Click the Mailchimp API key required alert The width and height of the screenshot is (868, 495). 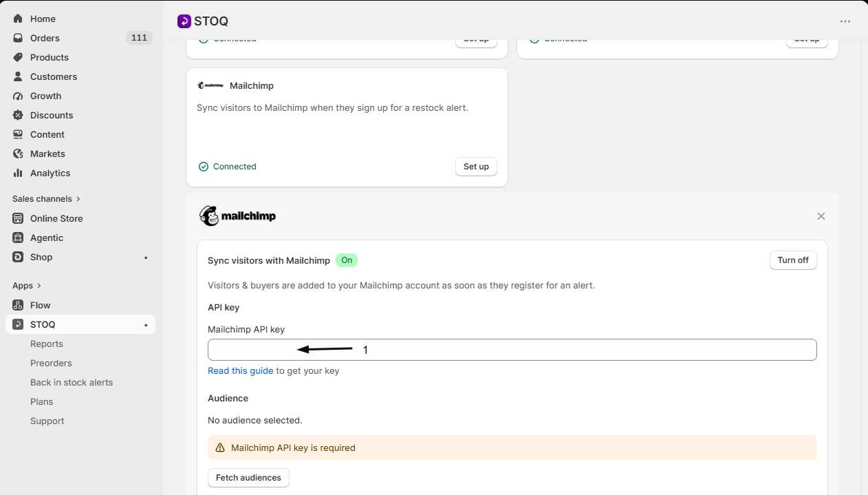[512, 447]
